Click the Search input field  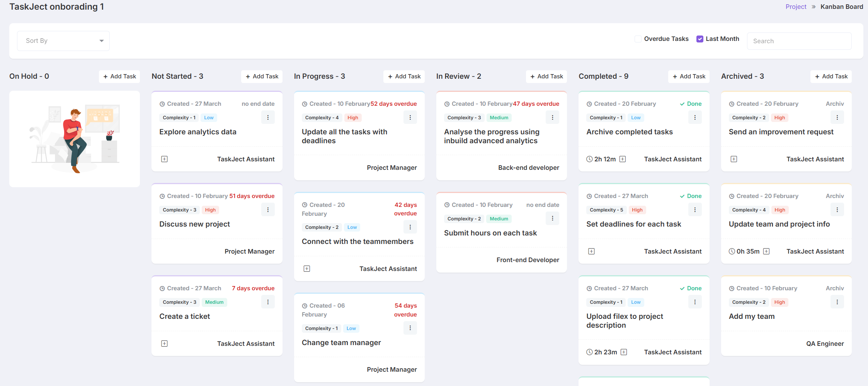point(799,41)
